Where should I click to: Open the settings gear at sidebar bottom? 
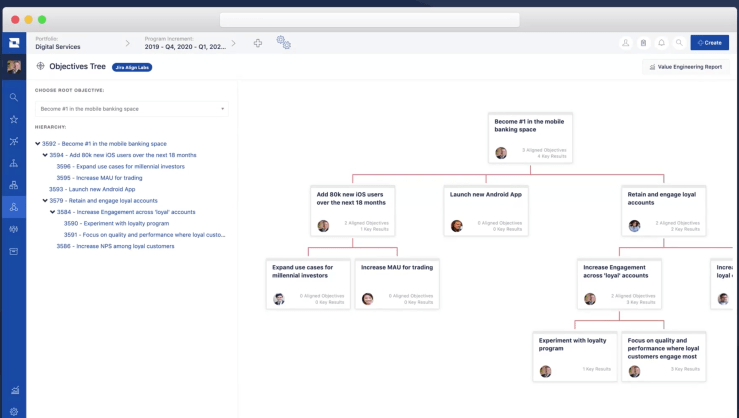pyautogui.click(x=13, y=411)
